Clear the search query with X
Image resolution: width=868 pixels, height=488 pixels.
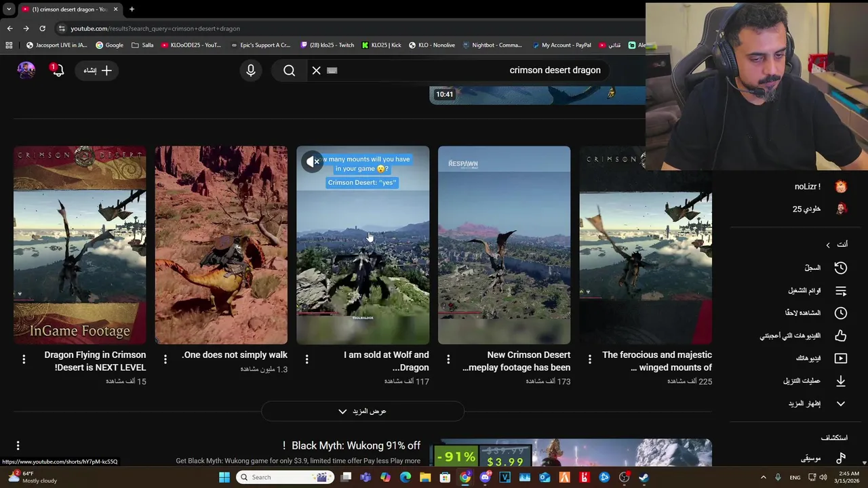[x=316, y=70]
